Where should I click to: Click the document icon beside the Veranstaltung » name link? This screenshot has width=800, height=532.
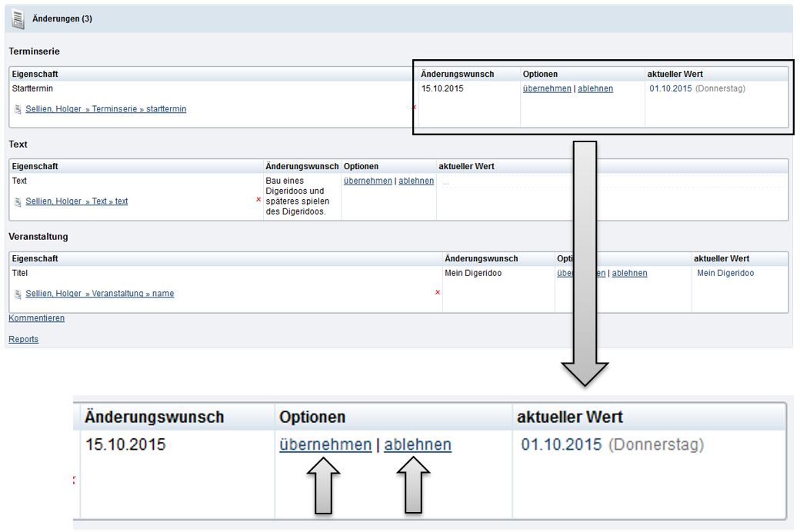coord(18,294)
